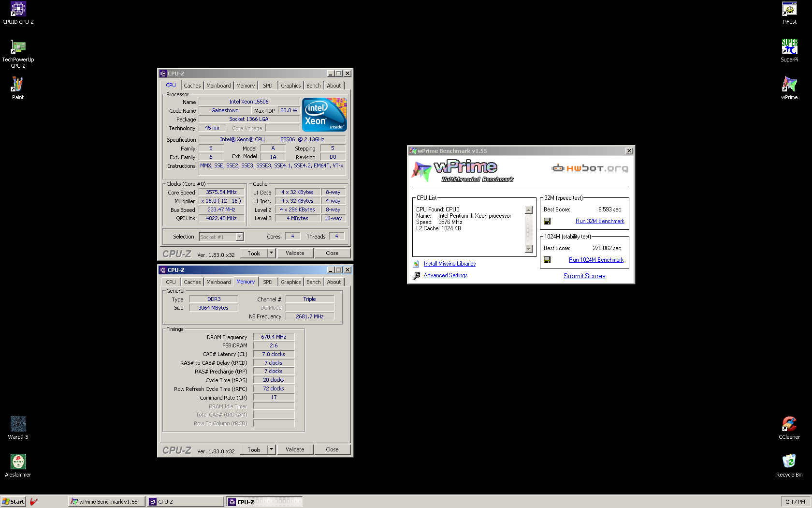812x508 pixels.
Task: Click Close button in bottom CPU-Z window
Action: click(x=332, y=449)
